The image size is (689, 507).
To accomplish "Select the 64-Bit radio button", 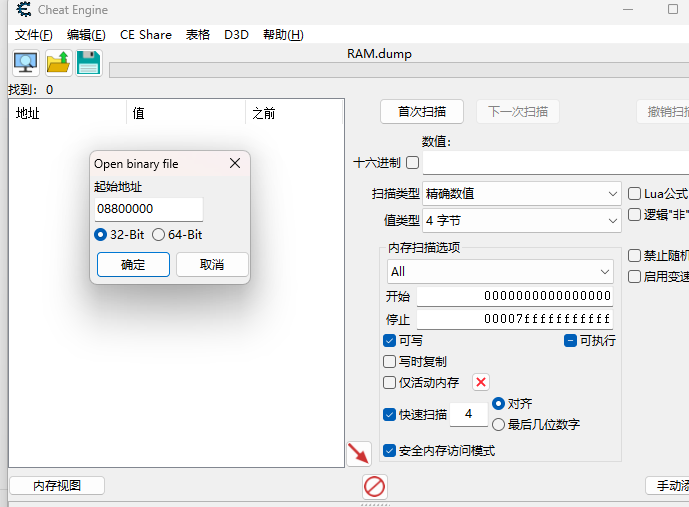I will 159,235.
